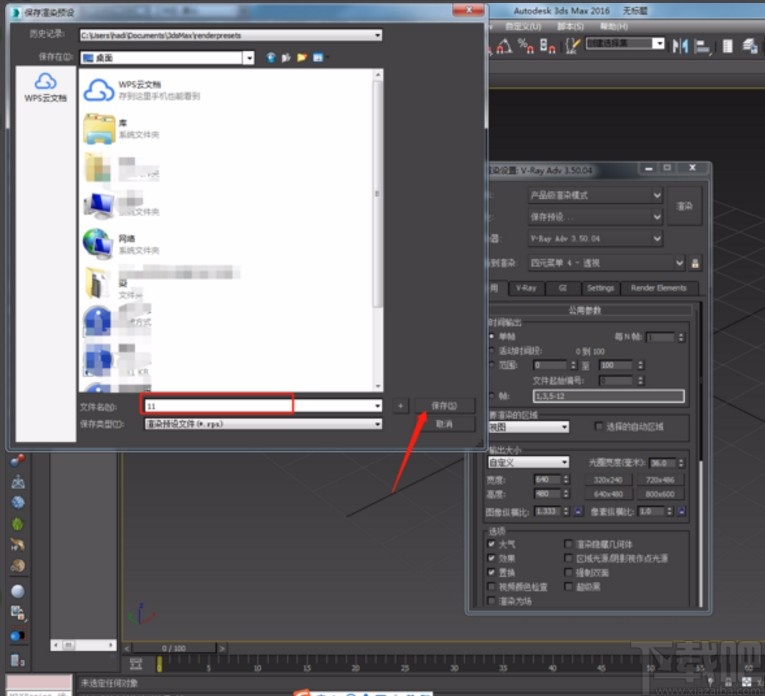Enable 渲染为场 checkbox
Screen dimensions: 765x696
click(x=492, y=601)
